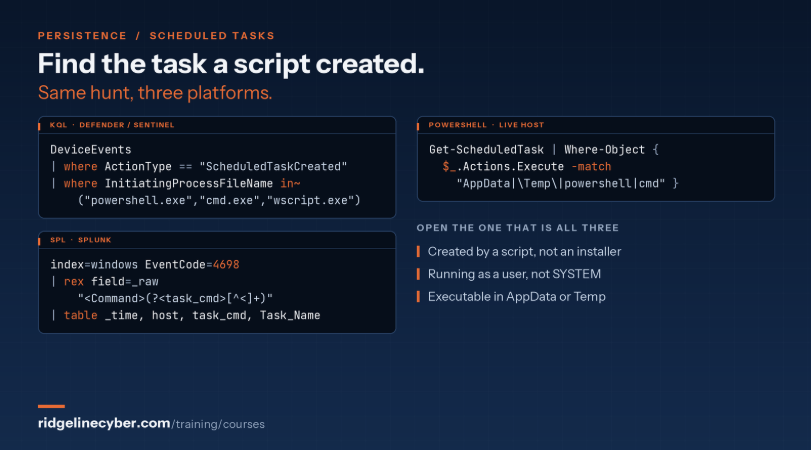Click the ("powershell.exe","cmd.exe","wscript.exe") line
Image resolution: width=811 pixels, height=450 pixels.
tap(219, 200)
